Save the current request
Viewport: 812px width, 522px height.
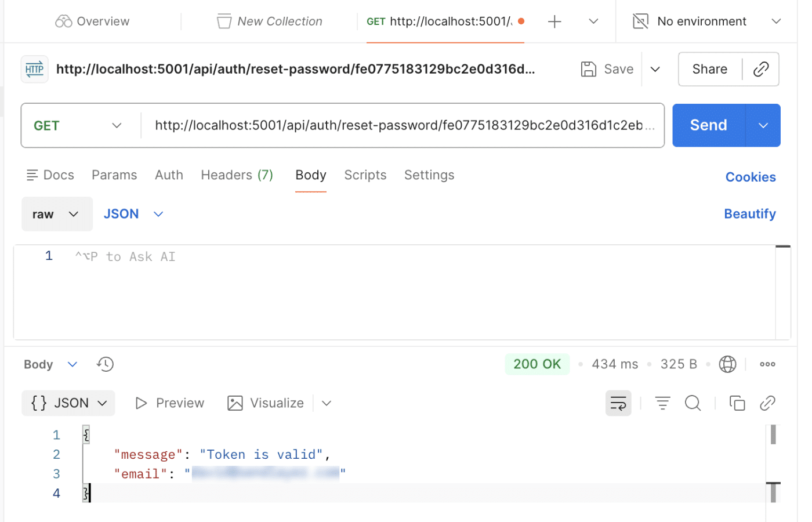607,68
